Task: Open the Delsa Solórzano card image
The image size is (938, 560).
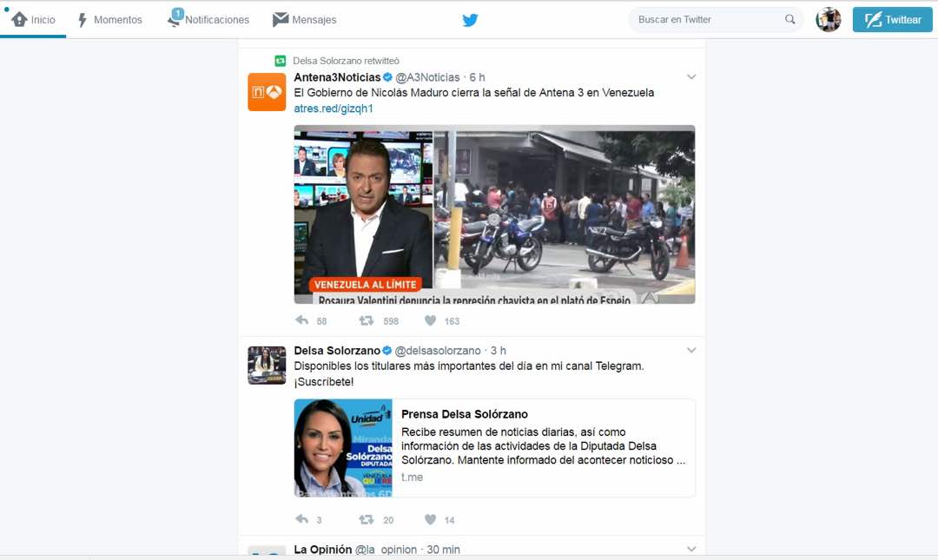Action: click(x=343, y=448)
